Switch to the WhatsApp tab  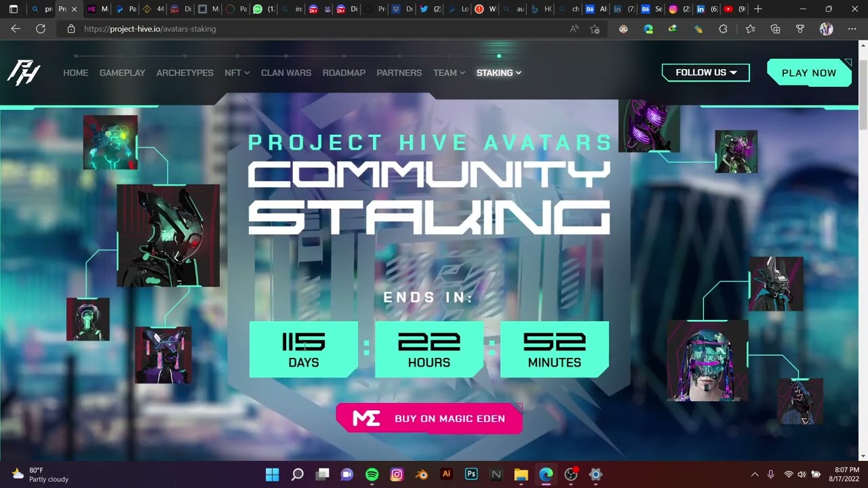click(263, 9)
